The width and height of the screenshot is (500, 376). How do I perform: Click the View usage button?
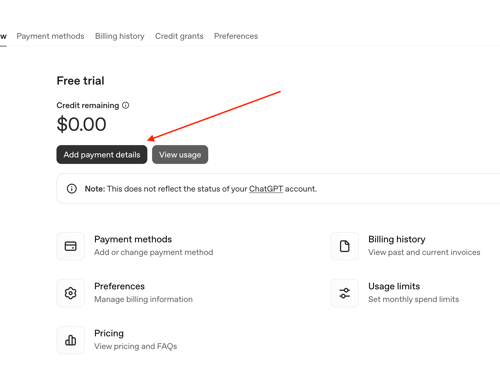(x=180, y=155)
